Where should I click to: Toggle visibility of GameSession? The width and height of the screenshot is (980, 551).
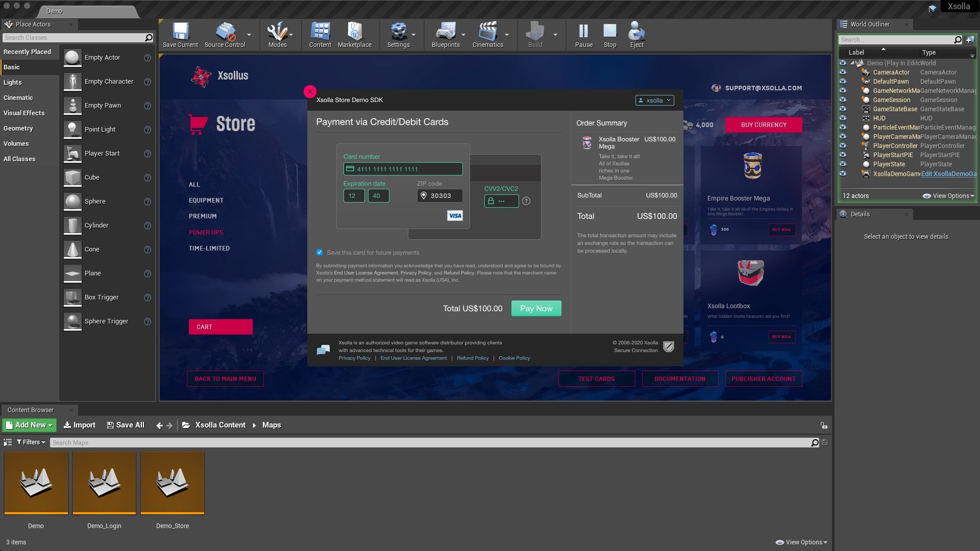coord(843,100)
